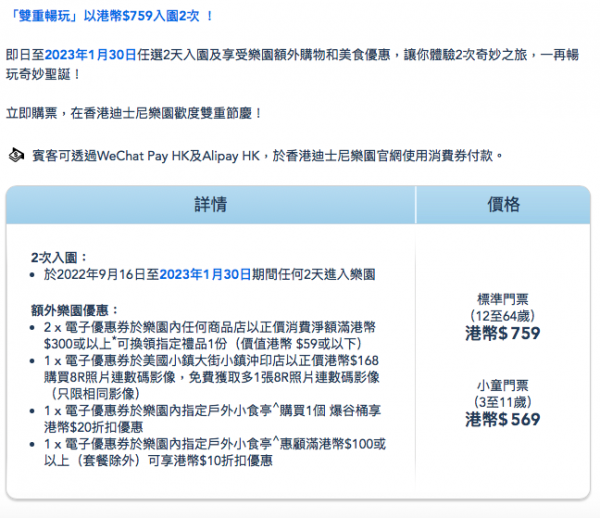This screenshot has height=518, width=600.
Task: Click the 詳情 table header
Action: click(210, 204)
